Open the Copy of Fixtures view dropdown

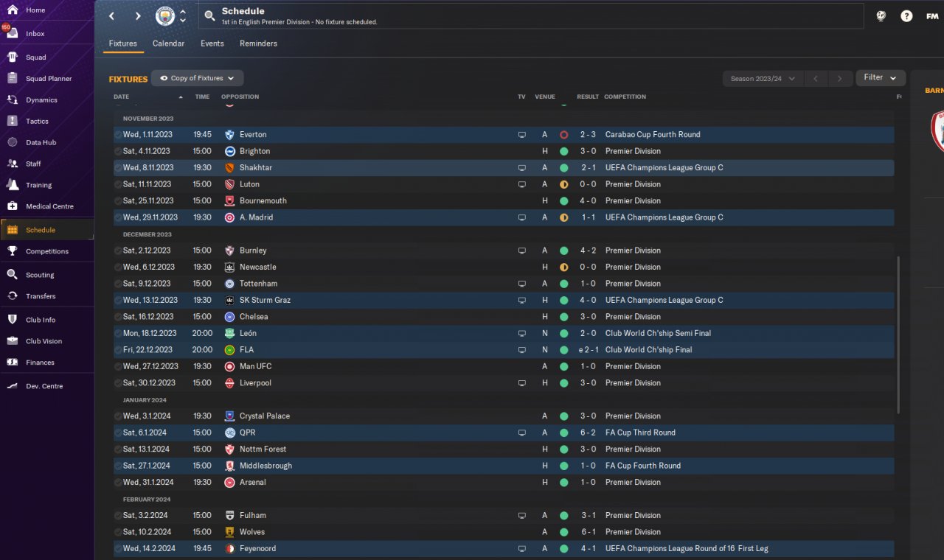pyautogui.click(x=197, y=78)
